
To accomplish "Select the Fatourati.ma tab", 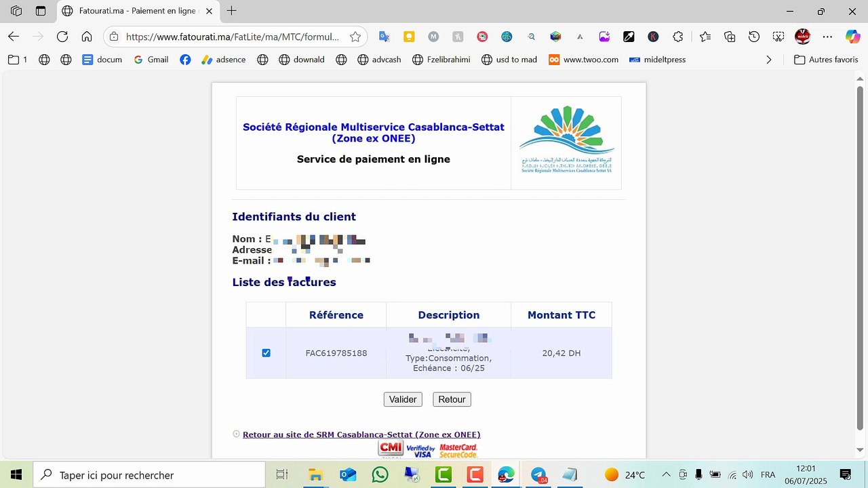I will [137, 11].
